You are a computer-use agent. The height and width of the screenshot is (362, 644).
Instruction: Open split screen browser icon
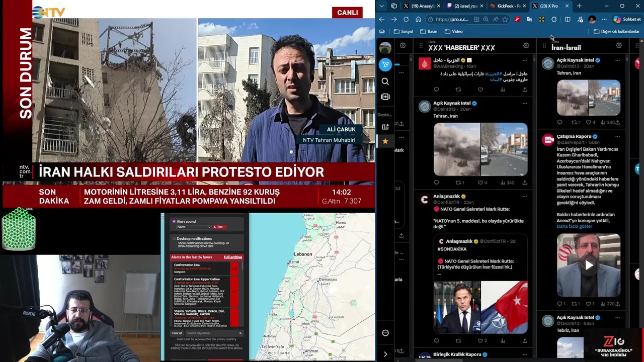pyautogui.click(x=567, y=19)
